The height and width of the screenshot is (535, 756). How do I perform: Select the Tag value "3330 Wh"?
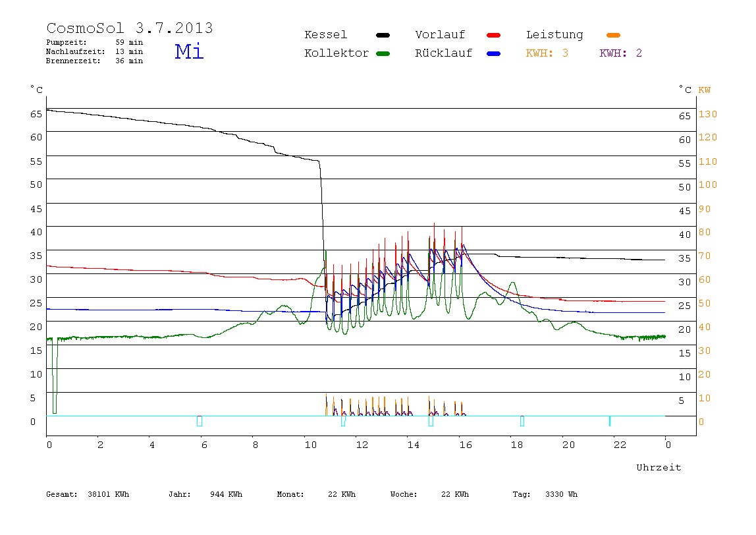(561, 494)
